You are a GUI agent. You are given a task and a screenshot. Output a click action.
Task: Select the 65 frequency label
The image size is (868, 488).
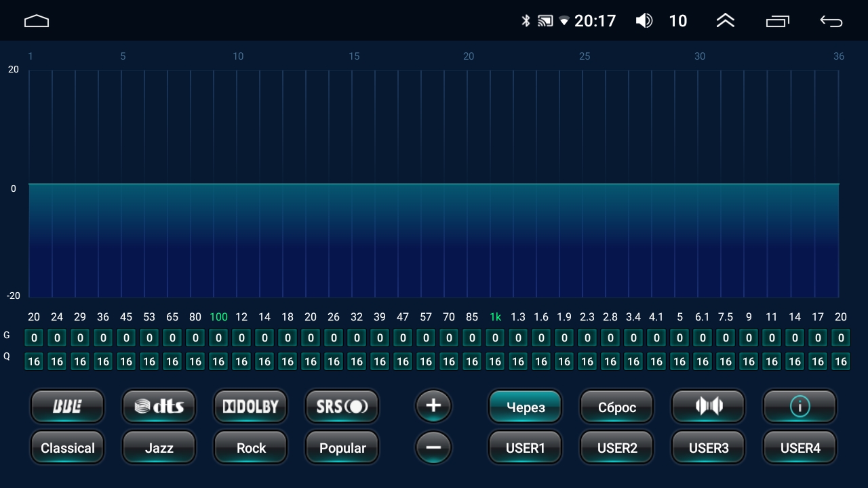[x=172, y=317]
